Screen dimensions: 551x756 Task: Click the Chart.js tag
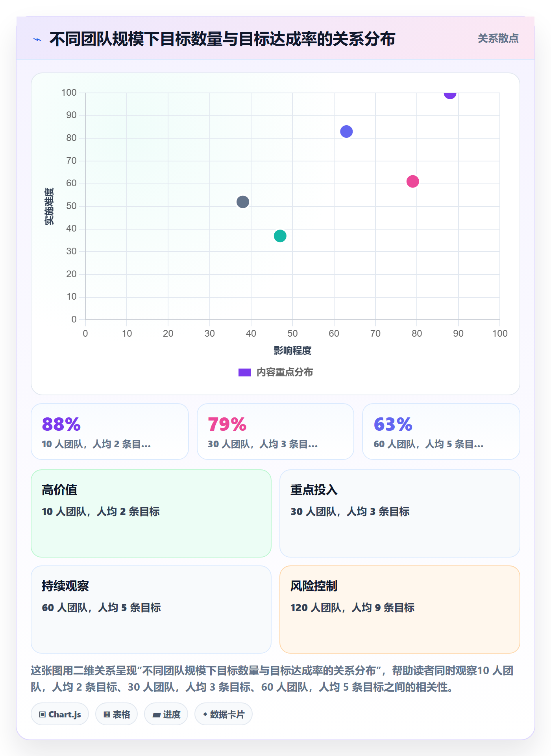point(60,714)
